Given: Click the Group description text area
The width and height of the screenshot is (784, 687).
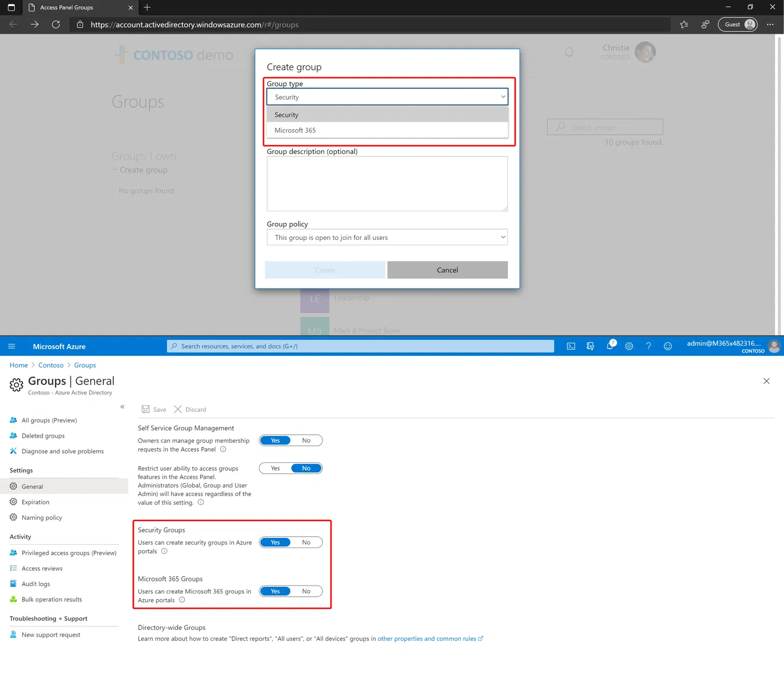Looking at the screenshot, I should tap(388, 184).
